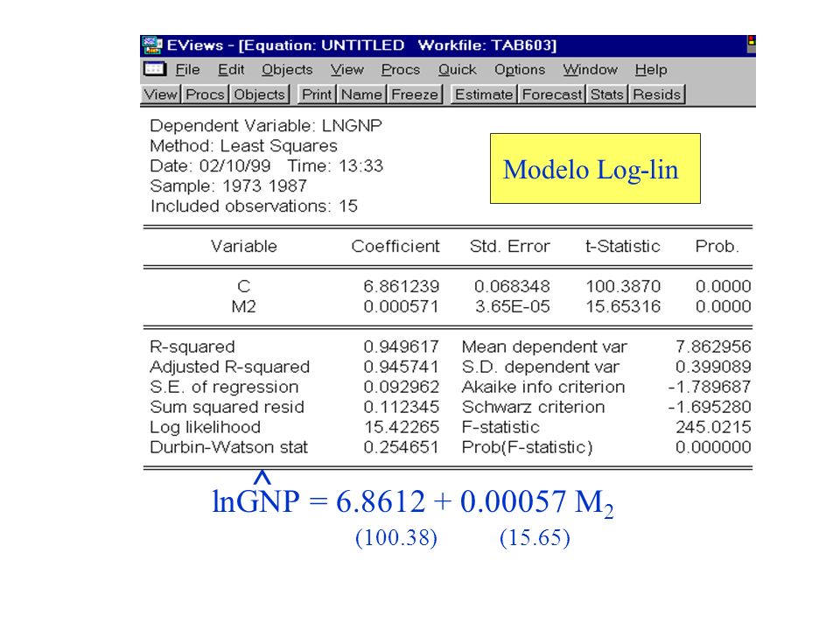840x630 pixels.
Task: Click the Objects button on equation toolbar
Action: (x=259, y=94)
